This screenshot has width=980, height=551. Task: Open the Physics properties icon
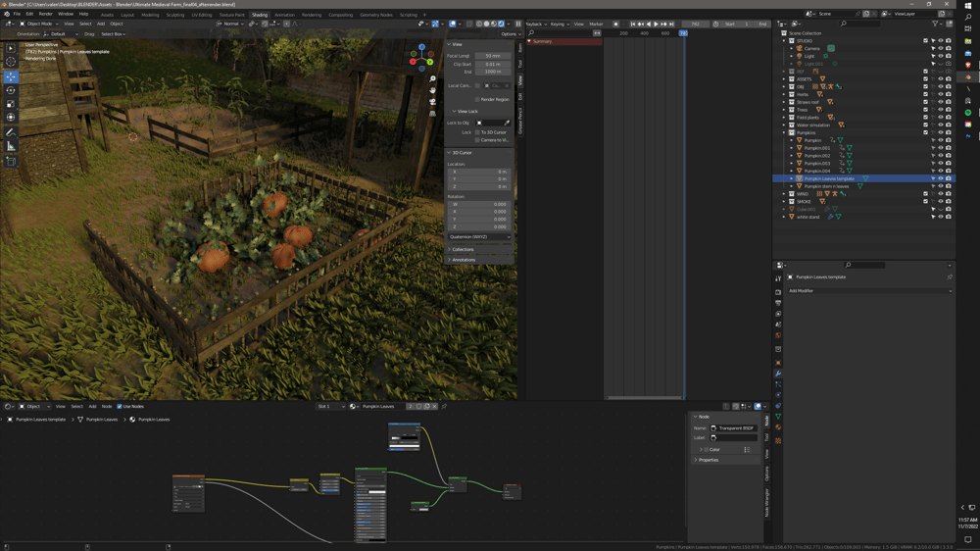[778, 395]
